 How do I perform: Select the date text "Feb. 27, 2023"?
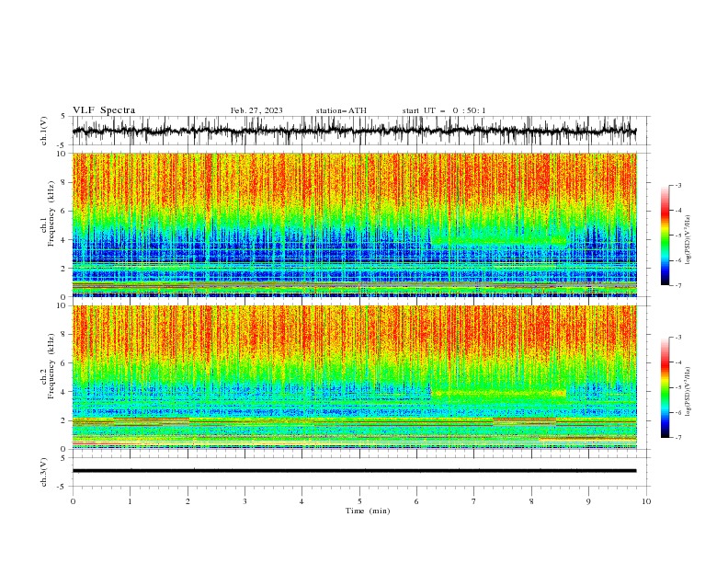point(256,110)
